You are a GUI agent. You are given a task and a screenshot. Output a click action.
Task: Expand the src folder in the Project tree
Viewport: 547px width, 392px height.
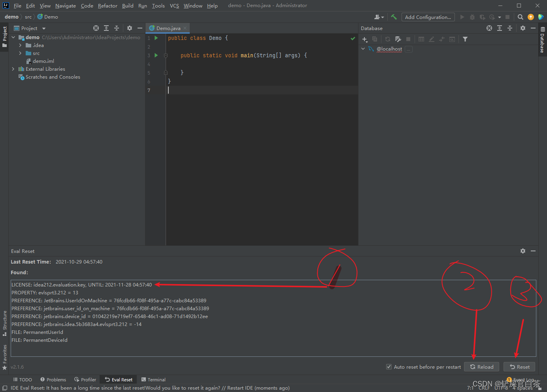(x=20, y=53)
